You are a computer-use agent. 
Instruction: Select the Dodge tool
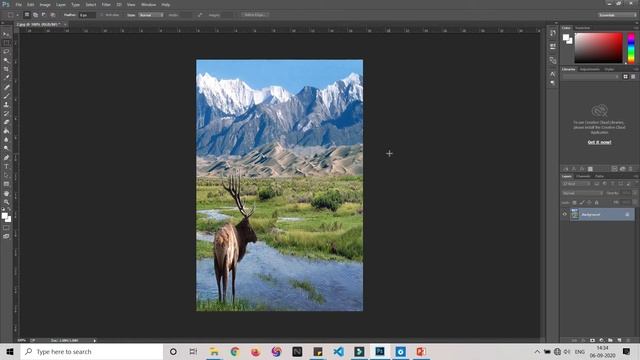[x=6, y=149]
